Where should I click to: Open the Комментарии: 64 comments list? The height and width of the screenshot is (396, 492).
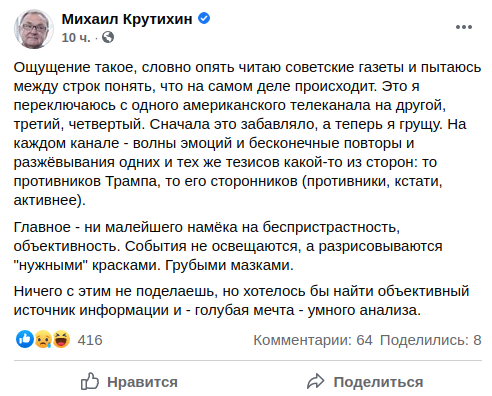coord(313,340)
